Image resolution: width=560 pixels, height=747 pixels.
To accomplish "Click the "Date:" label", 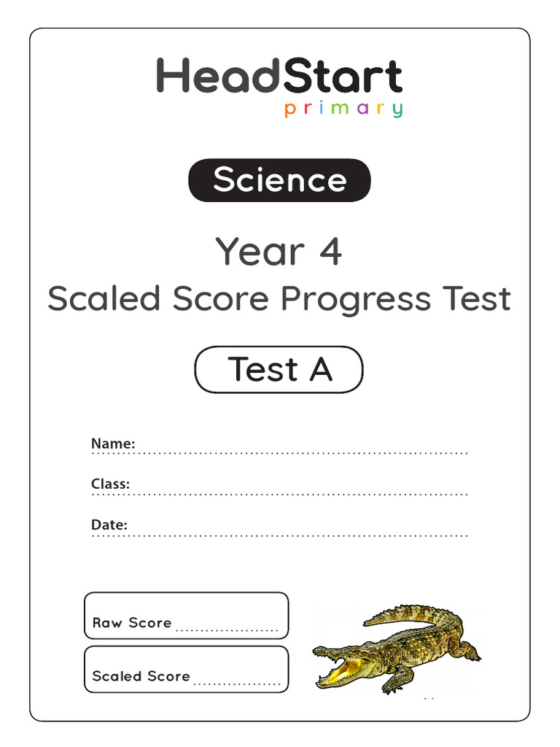I will 109,525.
